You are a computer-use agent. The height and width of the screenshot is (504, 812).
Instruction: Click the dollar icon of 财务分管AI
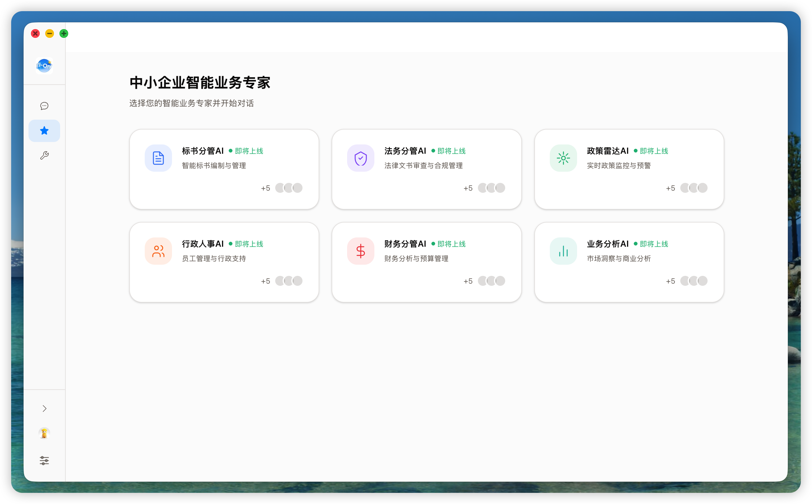(x=360, y=251)
